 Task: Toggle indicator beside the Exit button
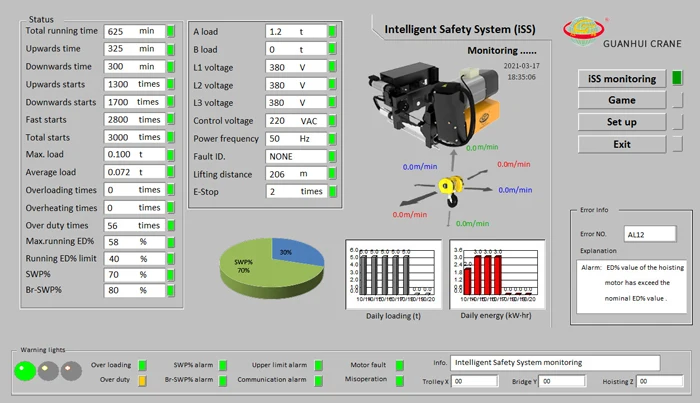(677, 144)
